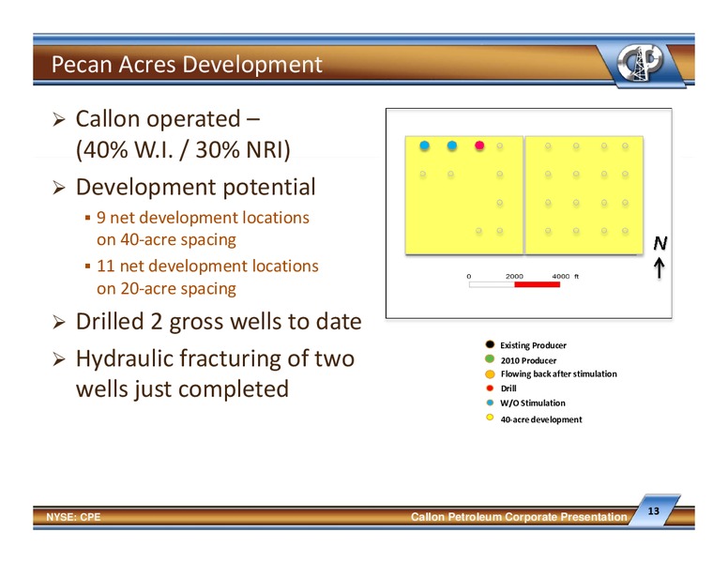Click 'Existing Producer' legend label

point(533,345)
